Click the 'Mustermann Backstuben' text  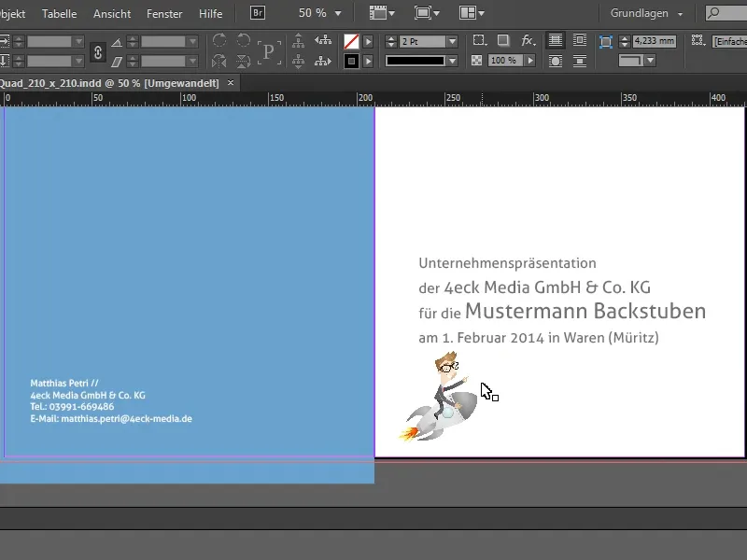pyautogui.click(x=585, y=311)
